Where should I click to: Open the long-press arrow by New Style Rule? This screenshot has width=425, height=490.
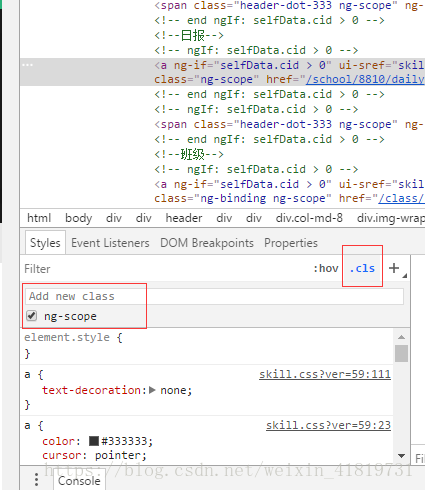click(405, 276)
